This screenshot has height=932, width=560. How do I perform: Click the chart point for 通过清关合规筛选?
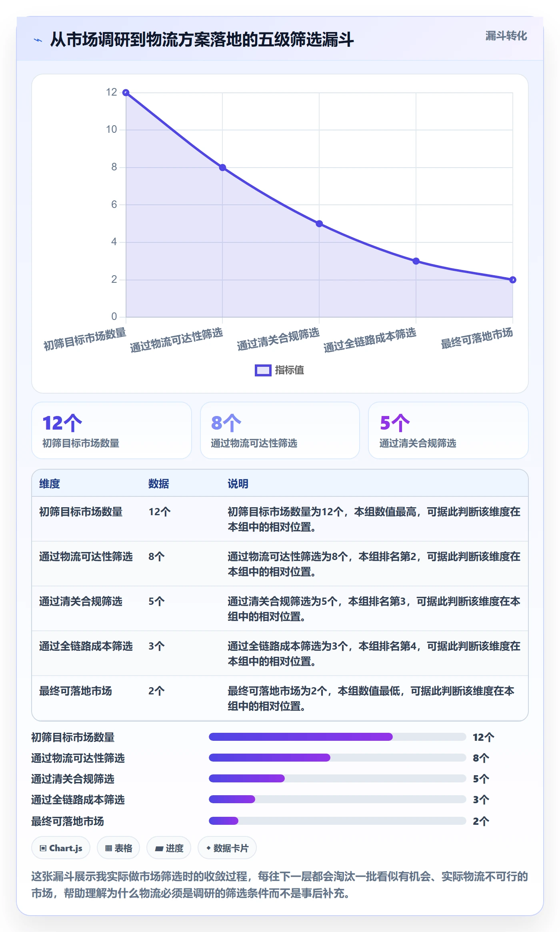click(x=319, y=224)
